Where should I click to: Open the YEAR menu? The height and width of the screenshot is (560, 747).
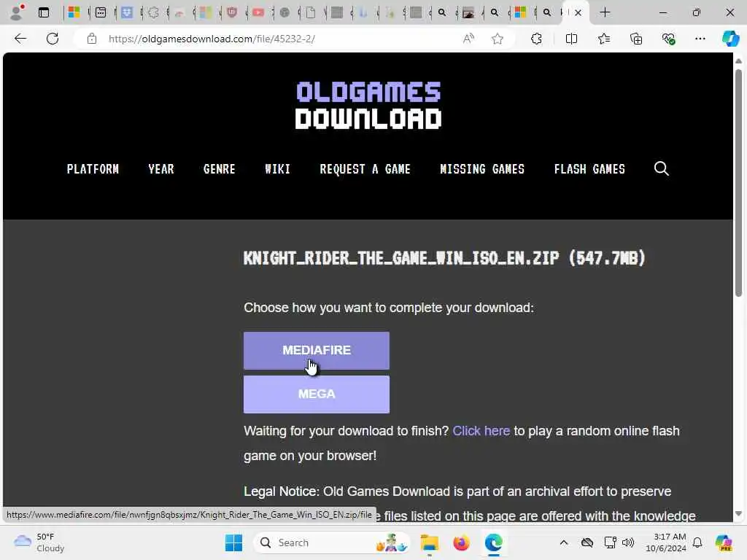coord(161,169)
